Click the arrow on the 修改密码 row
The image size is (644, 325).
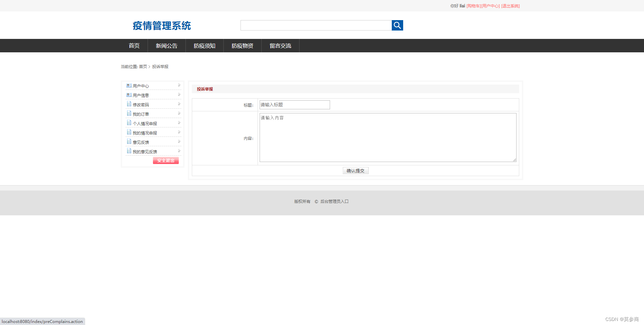[x=179, y=104]
